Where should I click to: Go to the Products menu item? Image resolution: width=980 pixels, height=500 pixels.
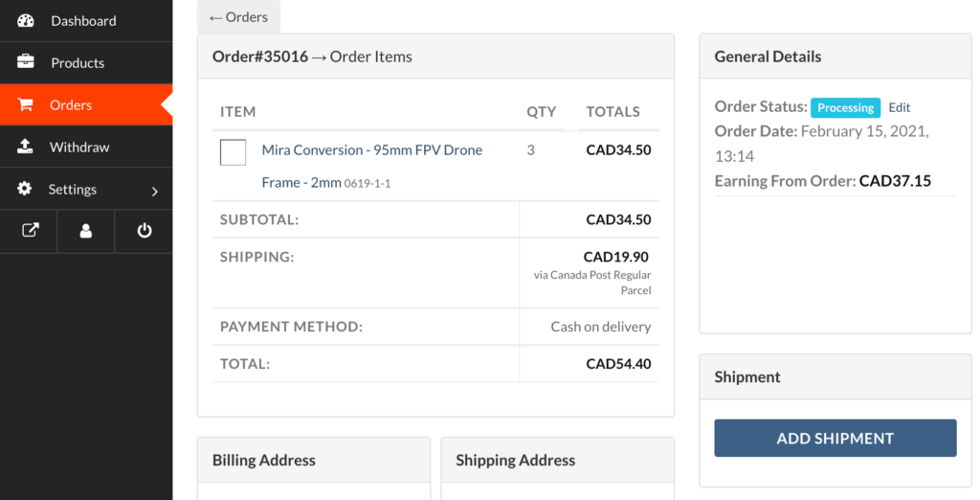coord(78,63)
